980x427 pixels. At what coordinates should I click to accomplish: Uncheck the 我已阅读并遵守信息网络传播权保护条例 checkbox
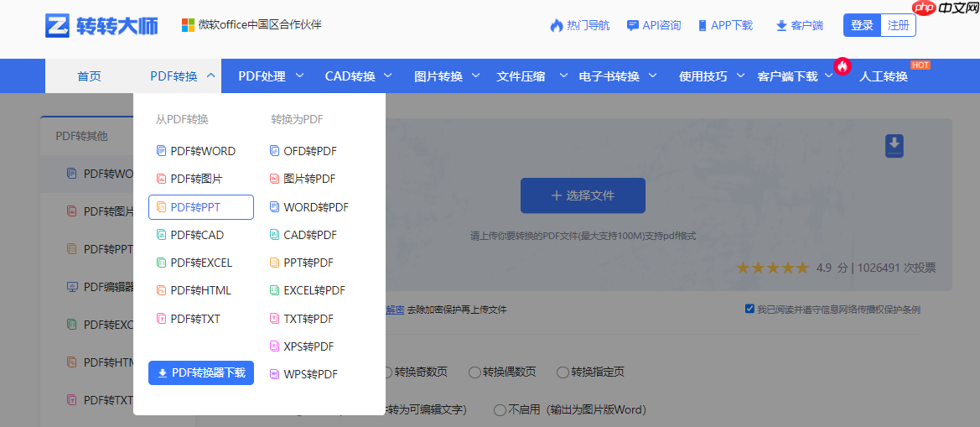click(749, 309)
